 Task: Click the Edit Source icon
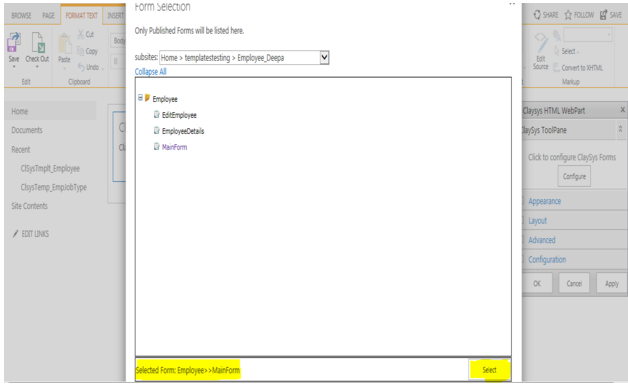click(x=541, y=42)
